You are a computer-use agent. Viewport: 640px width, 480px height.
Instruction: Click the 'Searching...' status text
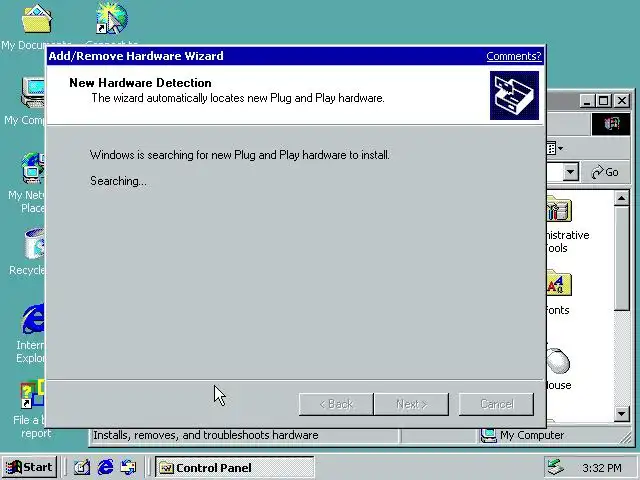coord(118,181)
